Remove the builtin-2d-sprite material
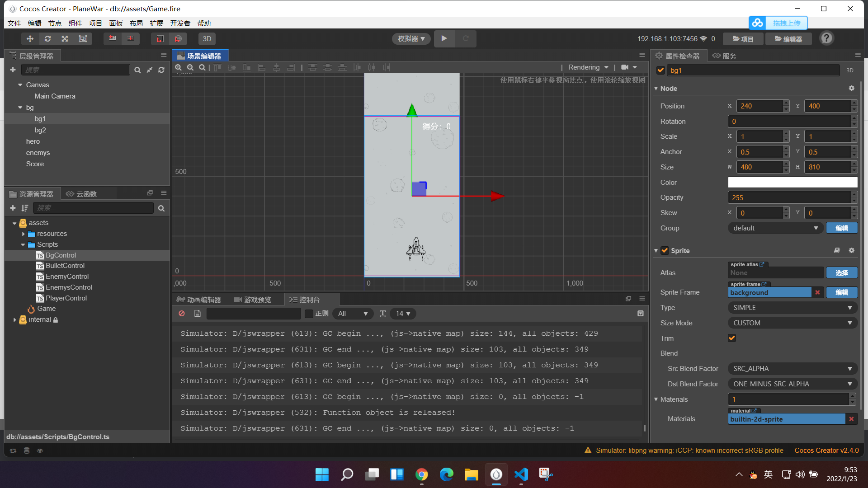The height and width of the screenshot is (488, 868). coord(851,419)
